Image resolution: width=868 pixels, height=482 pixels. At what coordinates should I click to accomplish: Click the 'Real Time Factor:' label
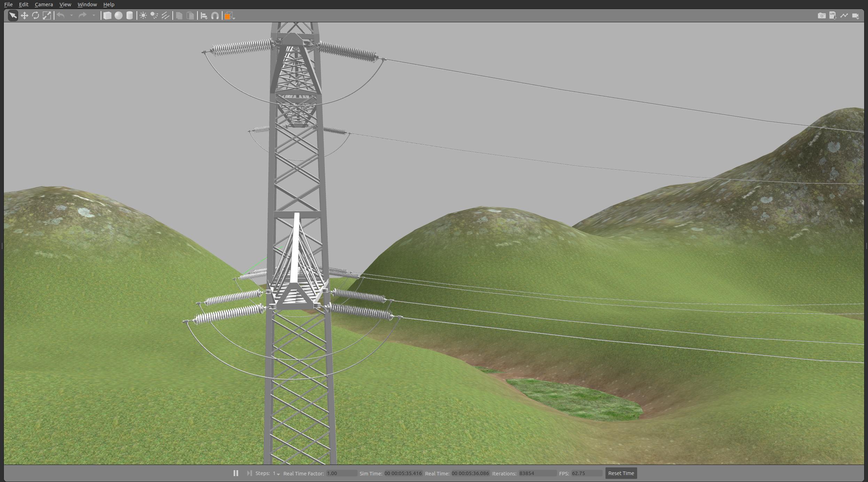(304, 473)
